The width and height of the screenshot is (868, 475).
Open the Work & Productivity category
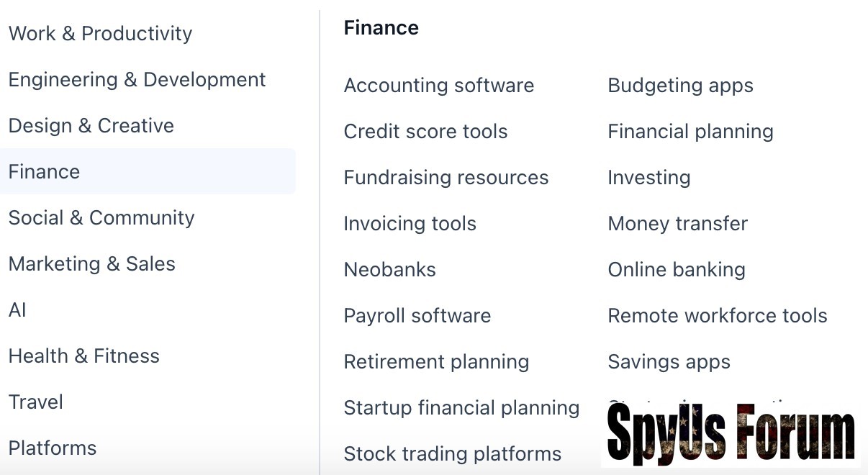100,34
